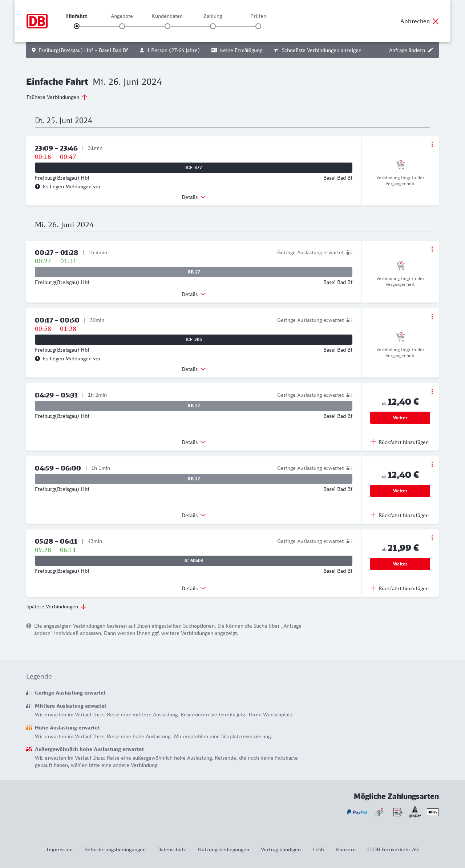Show Spätere Verbindungen
This screenshot has width=465, height=868.
tap(56, 607)
